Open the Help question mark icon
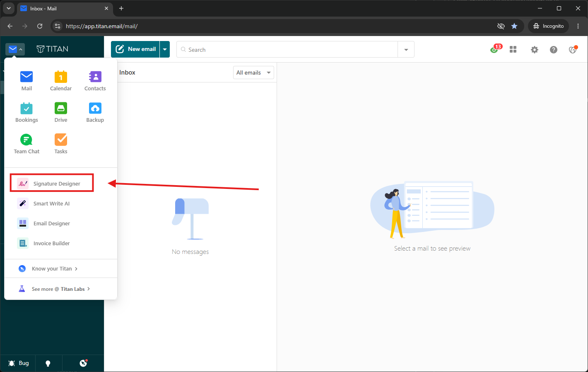The height and width of the screenshot is (372, 588). coord(554,50)
